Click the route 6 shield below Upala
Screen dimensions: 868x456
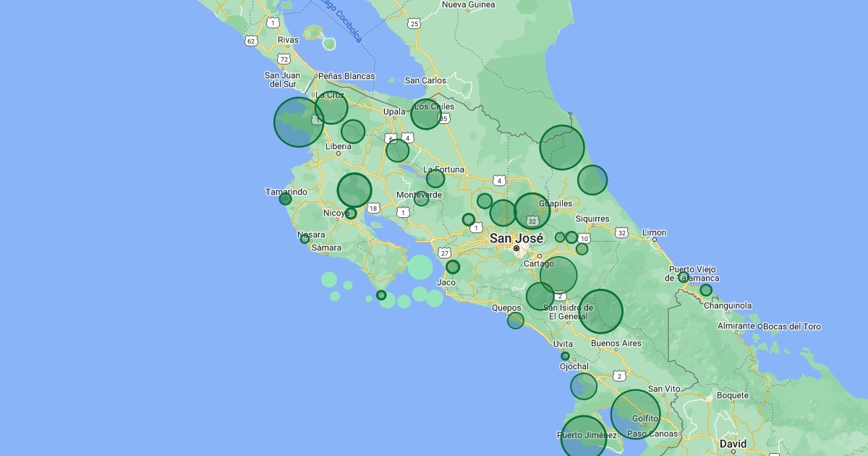[391, 138]
